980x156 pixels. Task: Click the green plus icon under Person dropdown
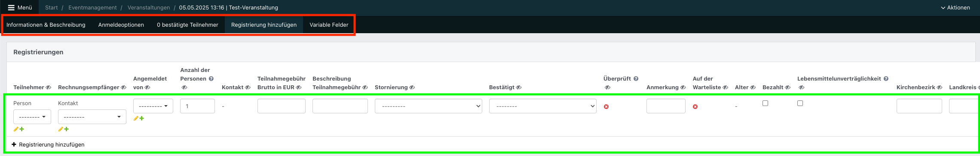[22, 129]
